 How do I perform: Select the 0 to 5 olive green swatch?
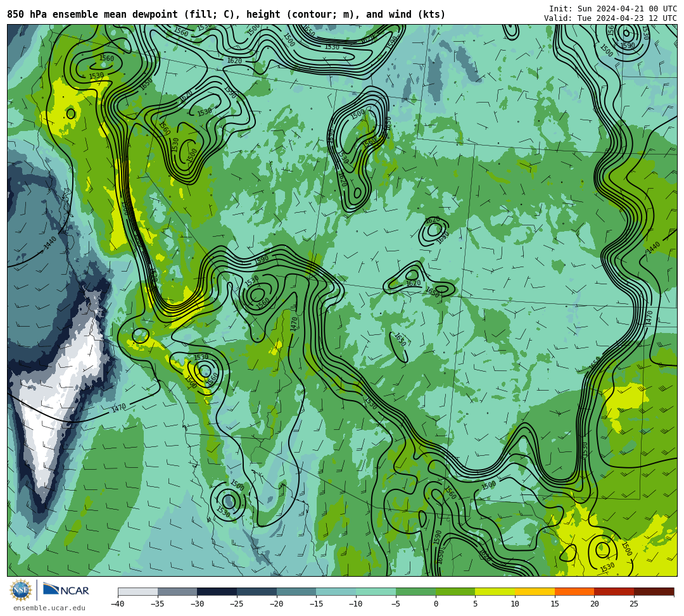point(455,591)
